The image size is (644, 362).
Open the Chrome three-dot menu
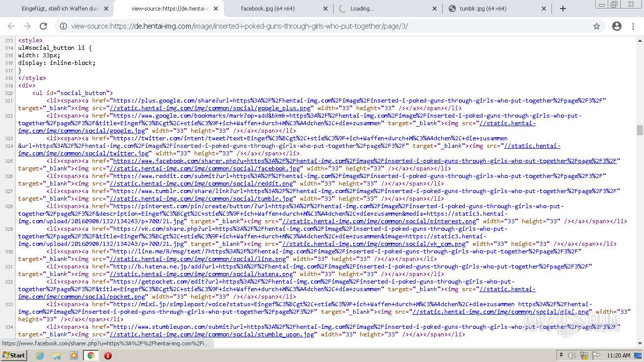(633, 26)
